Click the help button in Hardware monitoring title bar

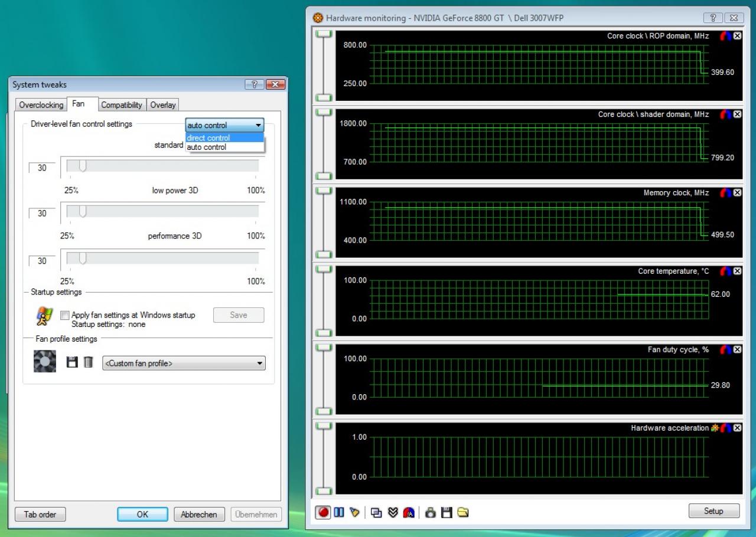click(x=713, y=18)
